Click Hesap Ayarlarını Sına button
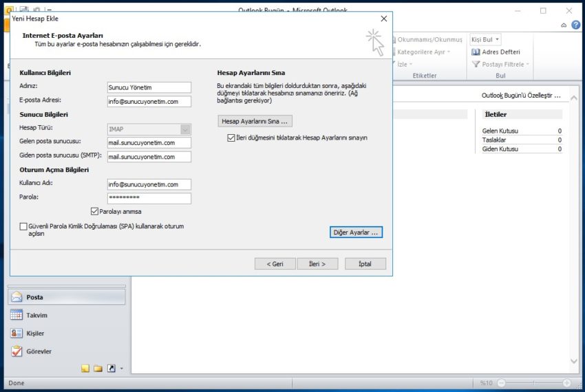Viewport: 585px width, 392px height. [255, 121]
